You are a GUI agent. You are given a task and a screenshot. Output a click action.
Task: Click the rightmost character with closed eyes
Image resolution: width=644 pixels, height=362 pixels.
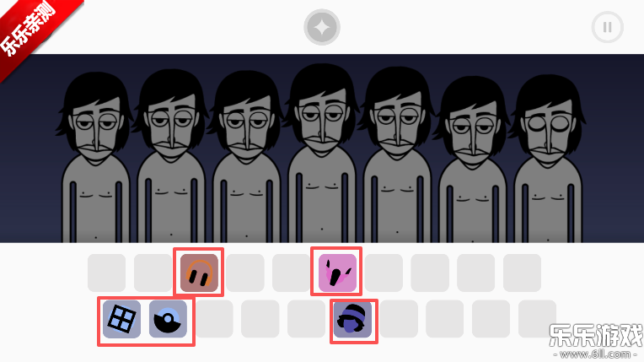pos(548,159)
